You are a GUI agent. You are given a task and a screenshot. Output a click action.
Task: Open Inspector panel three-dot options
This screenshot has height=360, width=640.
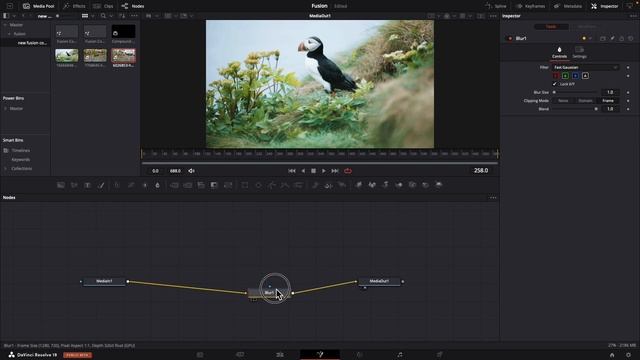[633, 16]
